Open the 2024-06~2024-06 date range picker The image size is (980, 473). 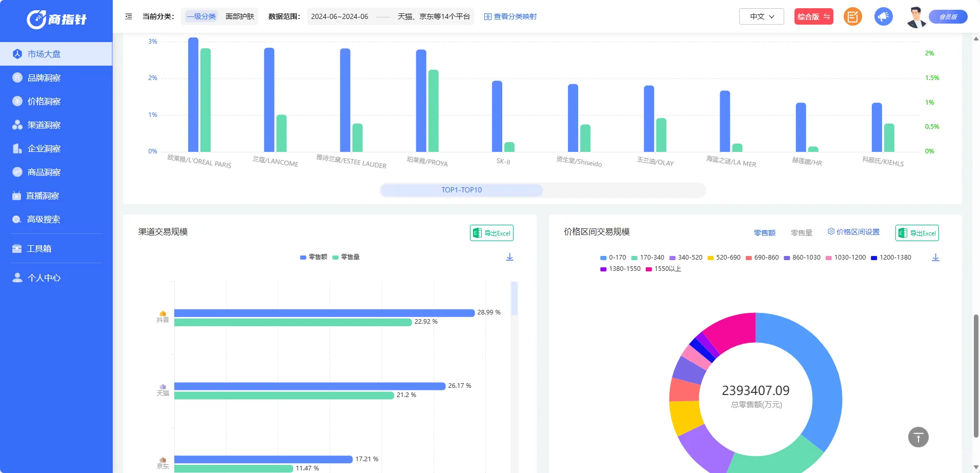(339, 16)
